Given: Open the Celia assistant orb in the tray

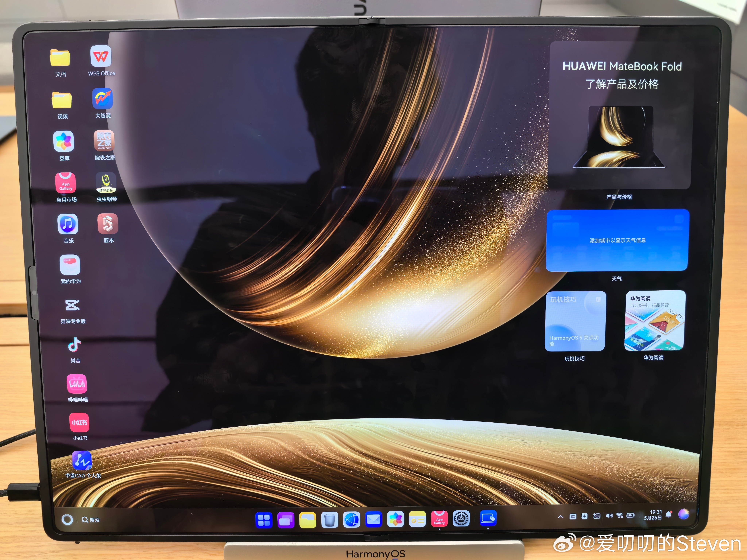Looking at the screenshot, I should [684, 514].
